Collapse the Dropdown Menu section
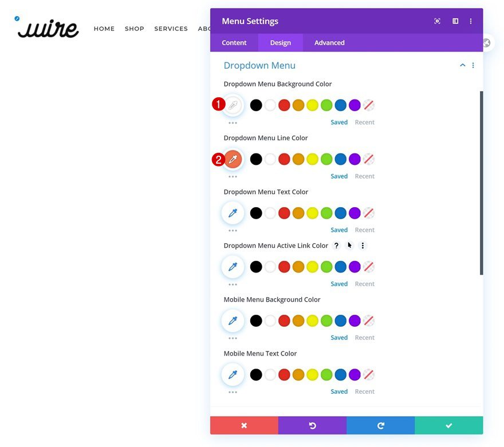The width and height of the screenshot is (504, 447). [462, 65]
